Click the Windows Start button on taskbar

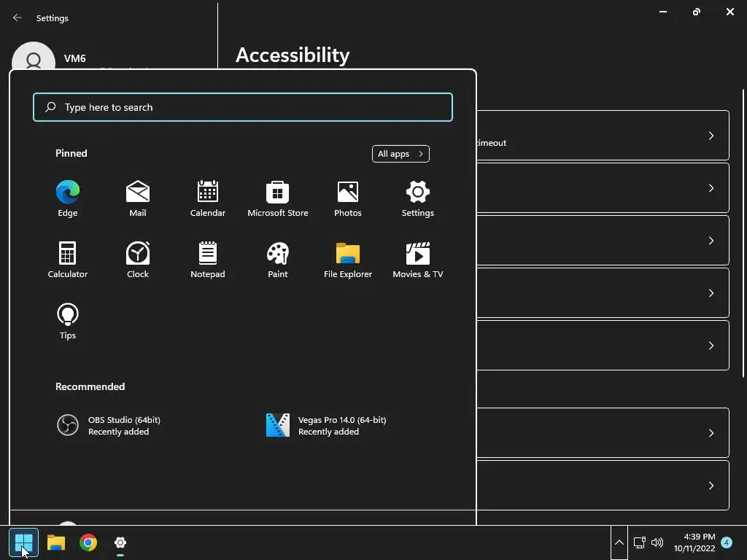(23, 542)
